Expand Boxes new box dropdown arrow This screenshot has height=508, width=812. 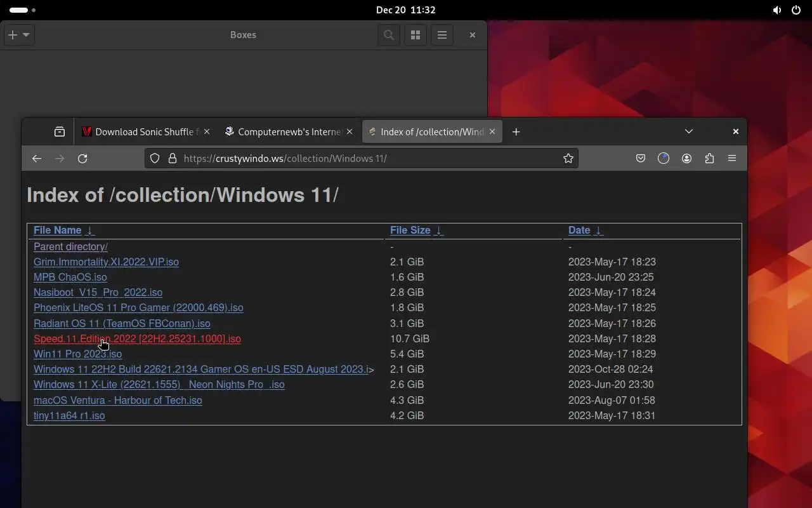pyautogui.click(x=26, y=35)
